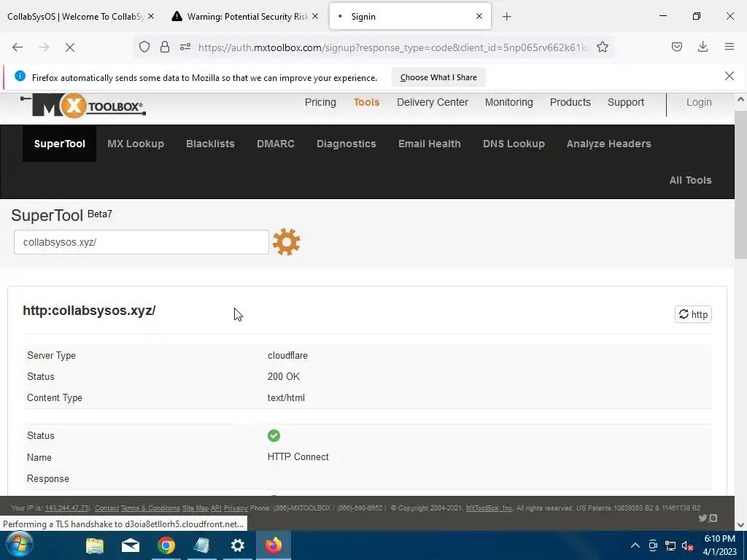Image resolution: width=747 pixels, height=560 pixels.
Task: Open the network tray icon
Action: pos(670,545)
